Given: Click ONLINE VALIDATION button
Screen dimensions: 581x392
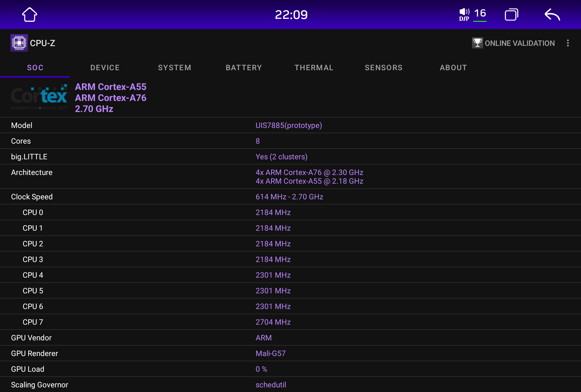Looking at the screenshot, I should 514,43.
